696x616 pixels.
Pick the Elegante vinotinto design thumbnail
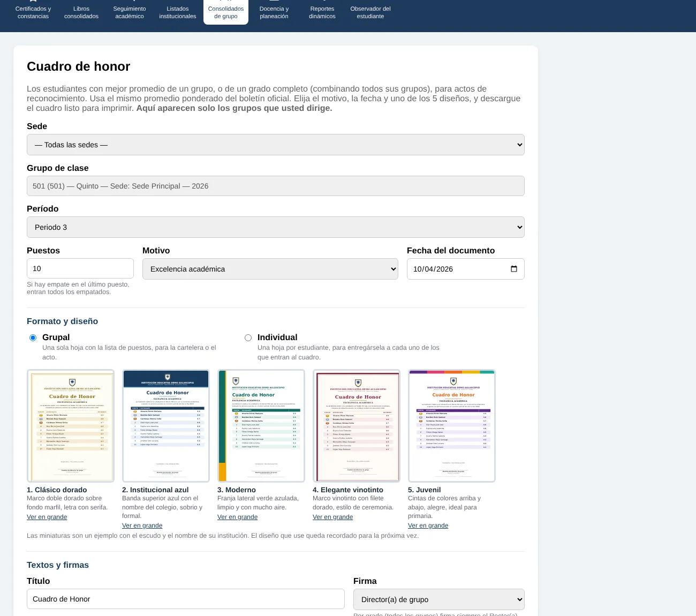point(357,426)
